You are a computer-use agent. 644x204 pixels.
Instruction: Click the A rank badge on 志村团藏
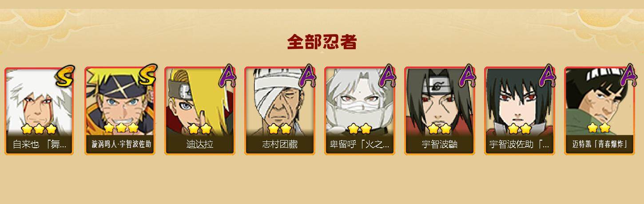click(308, 75)
